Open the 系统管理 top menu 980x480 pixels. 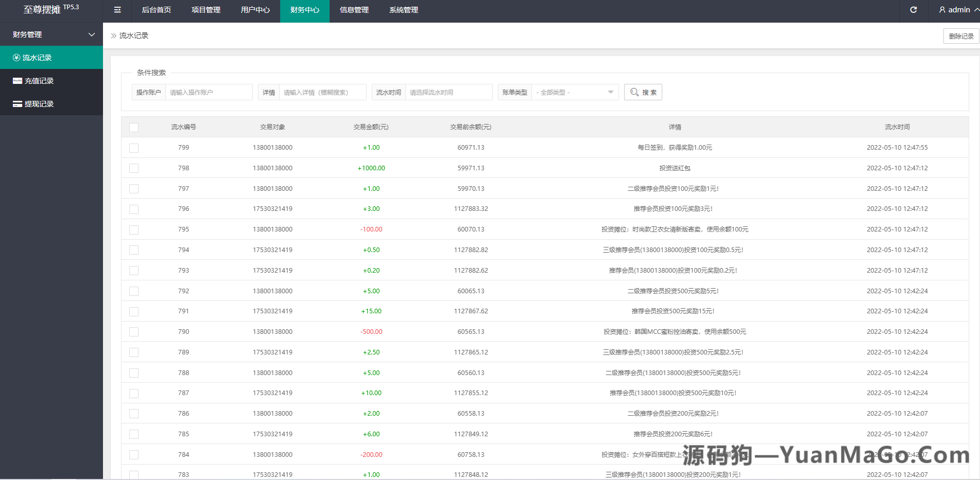pos(403,10)
